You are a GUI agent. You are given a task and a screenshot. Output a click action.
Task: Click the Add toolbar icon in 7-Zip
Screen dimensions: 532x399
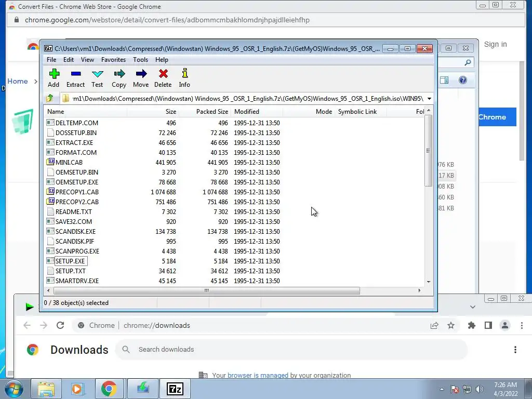(54, 78)
